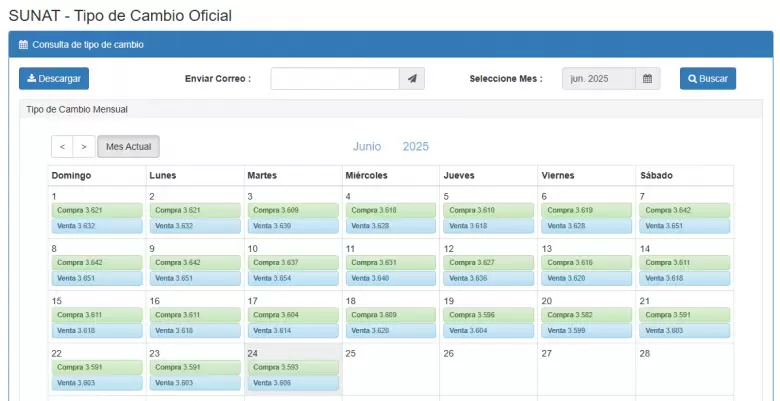
Task: Select Venta 3.606 on day 24
Action: coord(293,383)
